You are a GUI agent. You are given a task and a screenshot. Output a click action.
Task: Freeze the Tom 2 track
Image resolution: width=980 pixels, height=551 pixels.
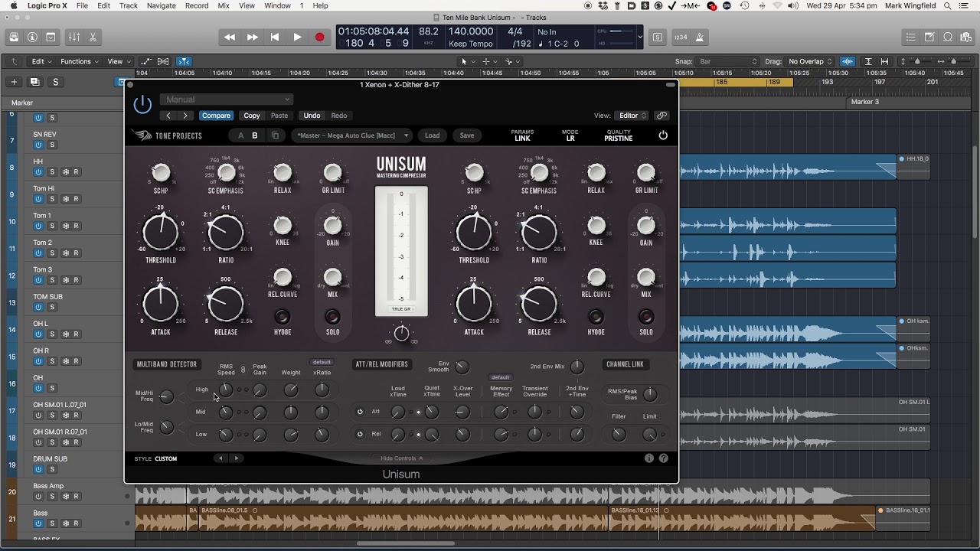pos(64,253)
